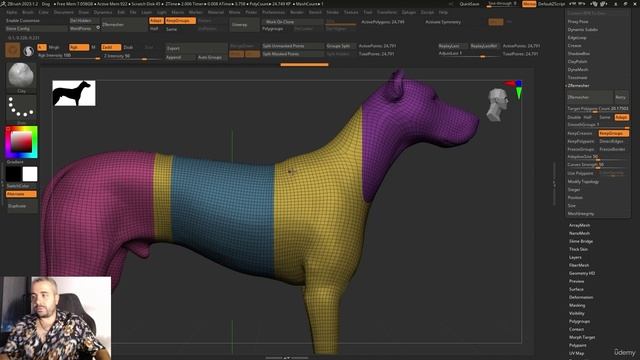Image resolution: width=640 pixels, height=360 pixels.
Task: Toggle the orange Menus button
Action: [529, 4]
